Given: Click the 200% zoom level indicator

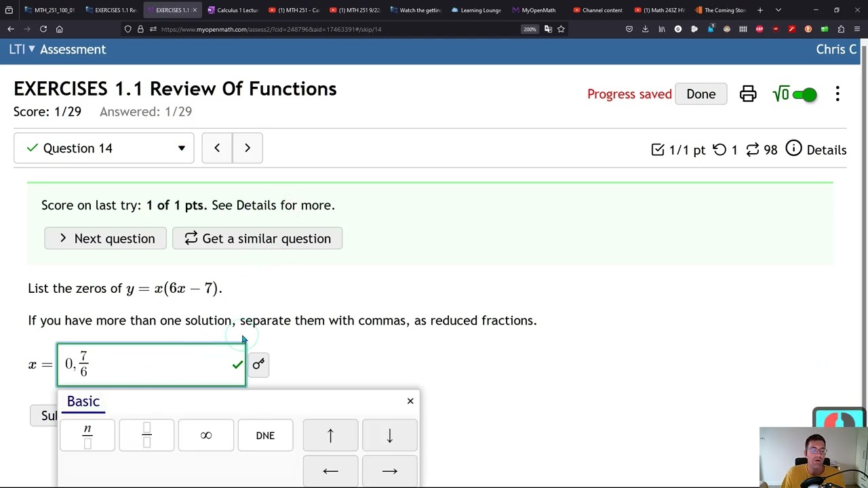Looking at the screenshot, I should pos(530,29).
